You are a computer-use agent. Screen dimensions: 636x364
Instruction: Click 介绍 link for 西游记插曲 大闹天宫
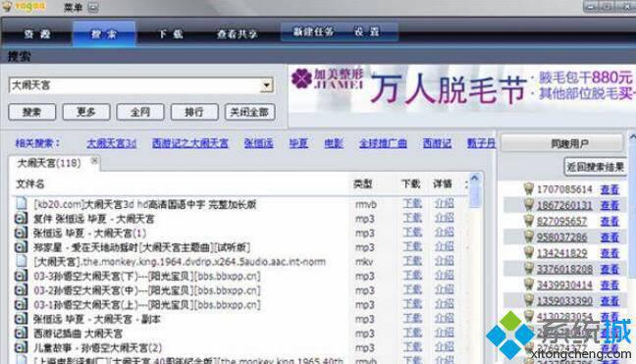445,334
